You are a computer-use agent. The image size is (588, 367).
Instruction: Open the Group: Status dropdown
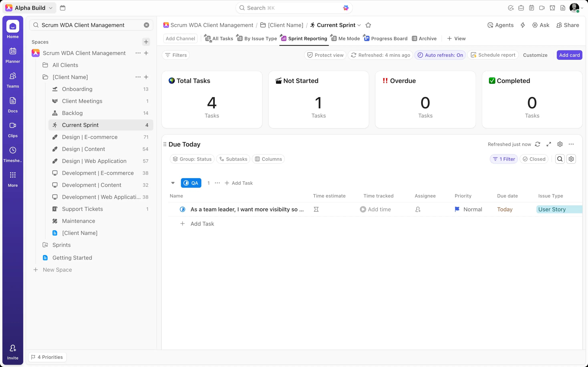pyautogui.click(x=192, y=159)
